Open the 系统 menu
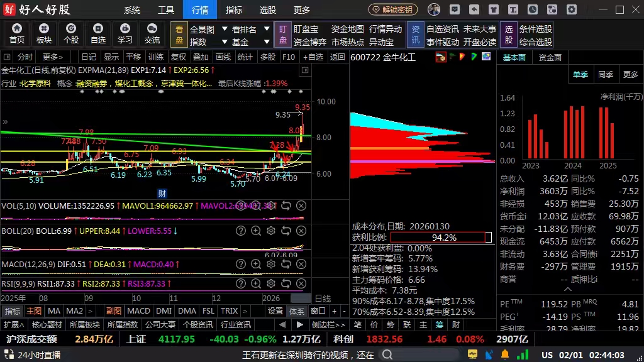The height and width of the screenshot is (362, 644). coord(132,10)
